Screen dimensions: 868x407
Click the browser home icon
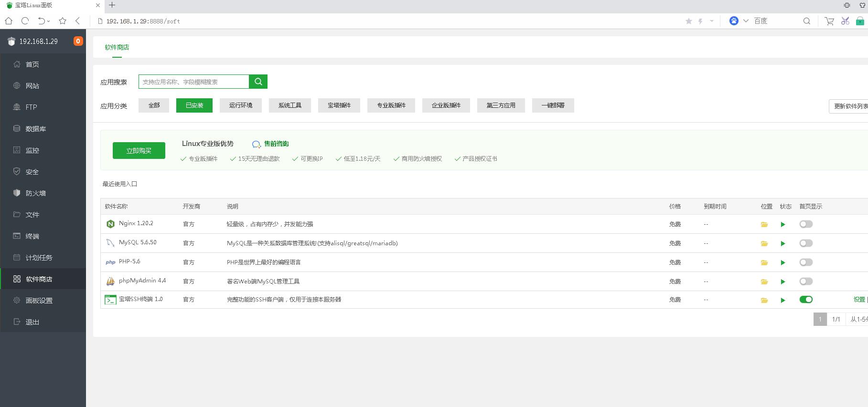9,21
